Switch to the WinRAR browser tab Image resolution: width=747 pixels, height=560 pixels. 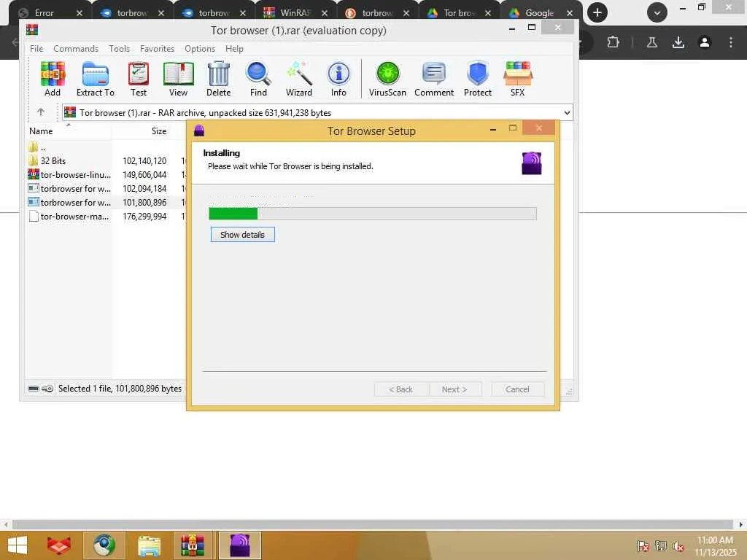[295, 13]
